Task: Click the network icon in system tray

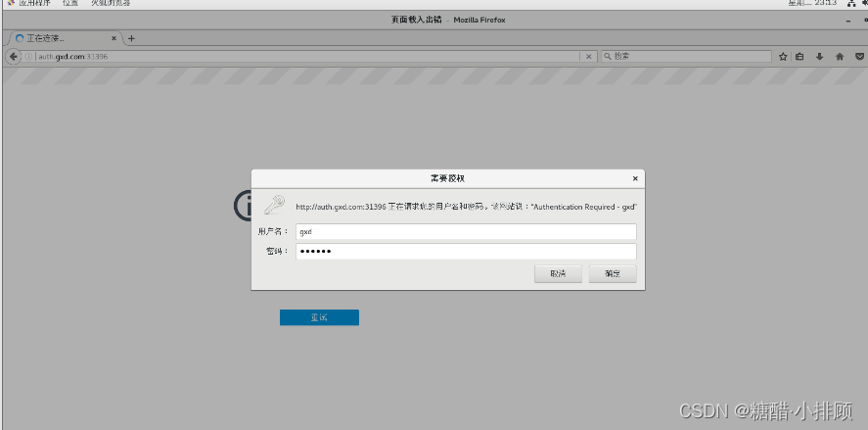Action: pos(851,3)
